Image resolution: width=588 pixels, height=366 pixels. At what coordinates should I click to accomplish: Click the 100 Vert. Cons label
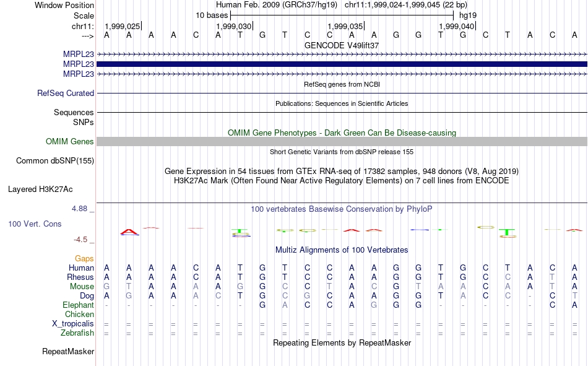click(35, 224)
